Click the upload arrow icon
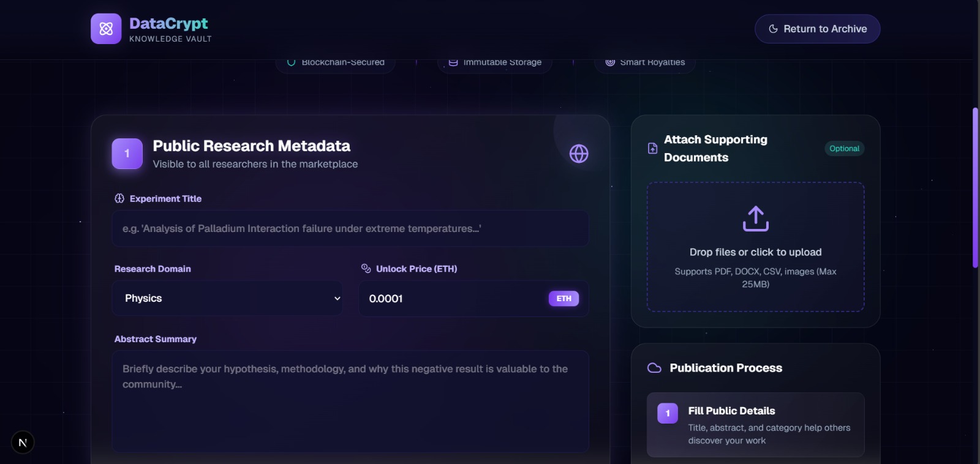 pyautogui.click(x=755, y=219)
